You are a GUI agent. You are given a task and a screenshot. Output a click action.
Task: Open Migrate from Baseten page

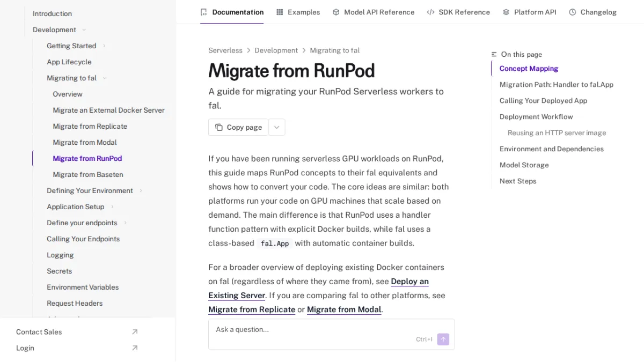click(88, 174)
